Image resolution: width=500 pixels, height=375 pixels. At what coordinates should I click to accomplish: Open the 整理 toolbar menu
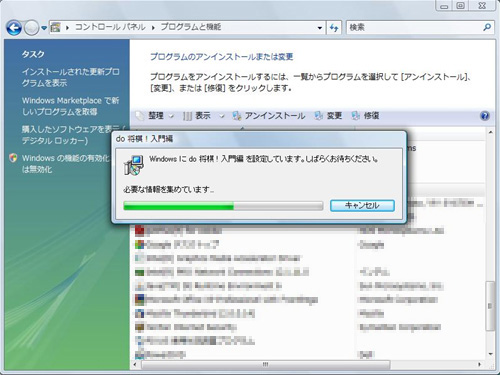point(155,116)
